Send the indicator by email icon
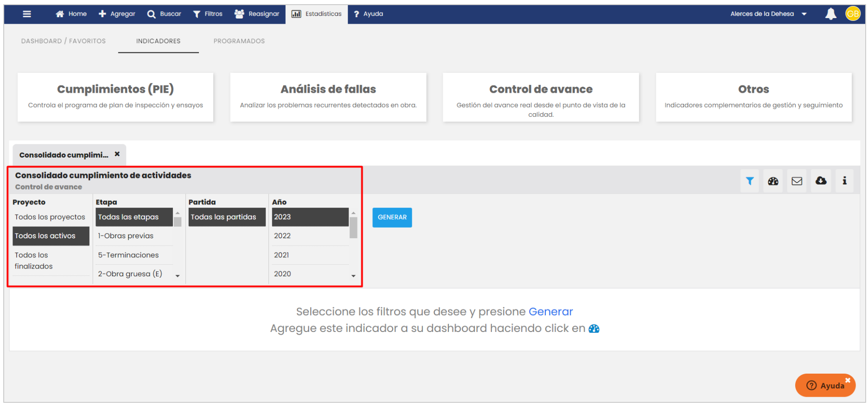868x407 pixels. point(797,181)
